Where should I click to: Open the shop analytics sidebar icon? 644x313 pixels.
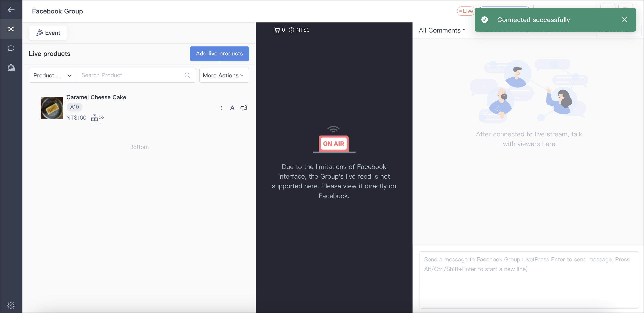(x=11, y=68)
